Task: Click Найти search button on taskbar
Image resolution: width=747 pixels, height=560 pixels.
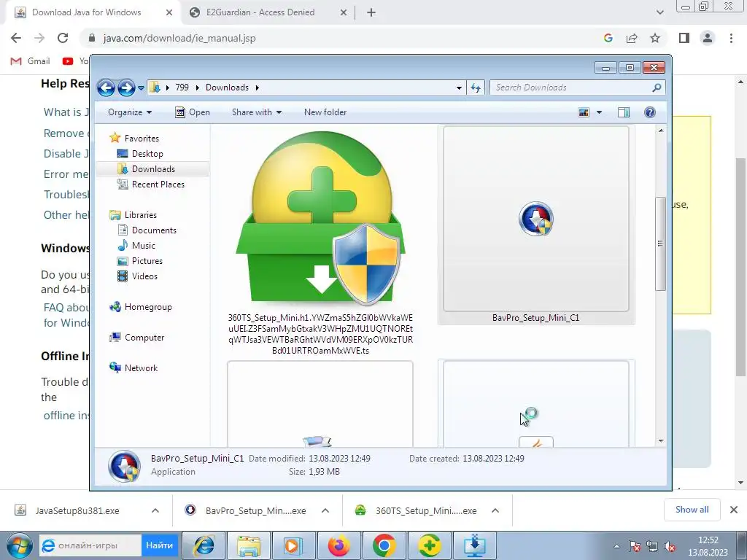Action: coord(159,545)
